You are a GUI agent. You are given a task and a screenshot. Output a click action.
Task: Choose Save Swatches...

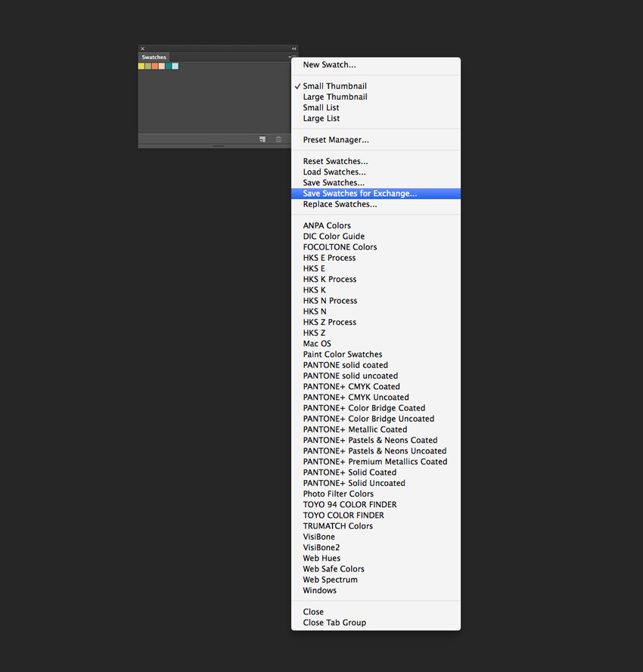click(376, 183)
